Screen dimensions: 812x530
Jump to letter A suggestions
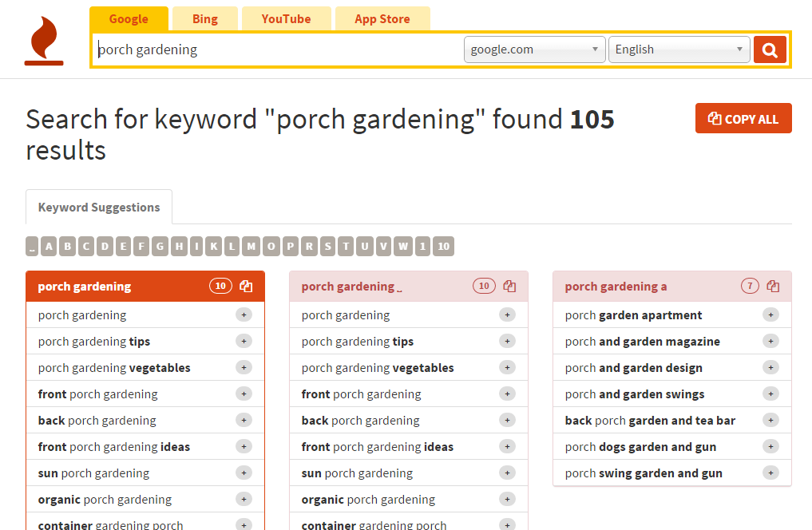(x=49, y=247)
